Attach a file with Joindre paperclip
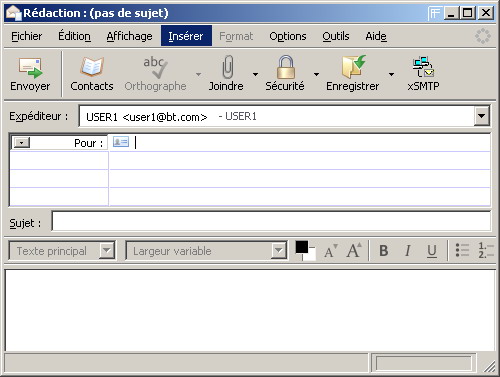The image size is (500, 377). [227, 67]
